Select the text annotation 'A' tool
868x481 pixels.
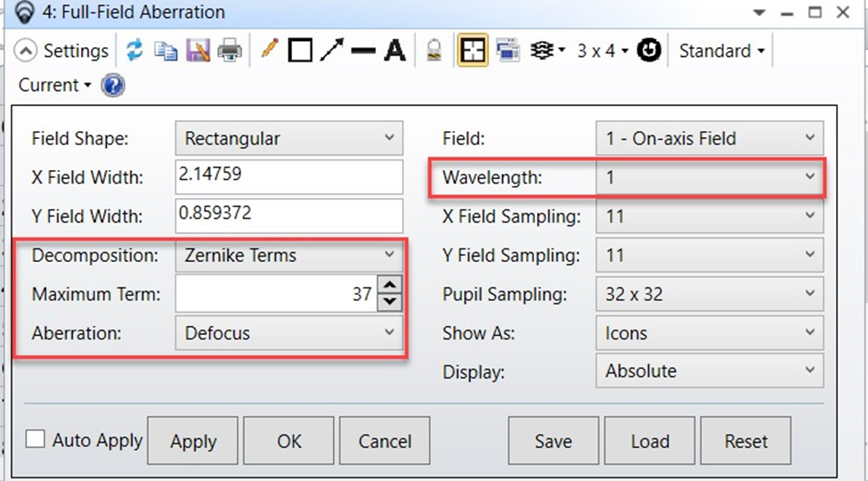394,51
